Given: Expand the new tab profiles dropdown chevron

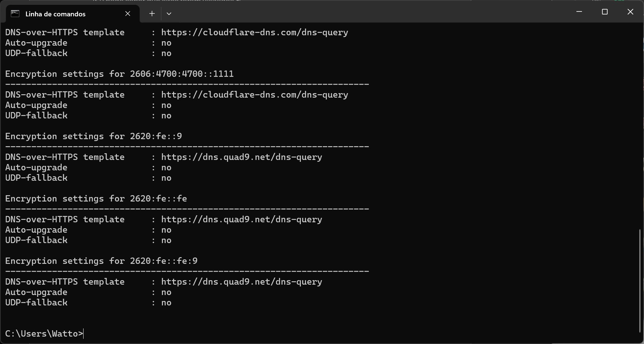Looking at the screenshot, I should coord(169,14).
